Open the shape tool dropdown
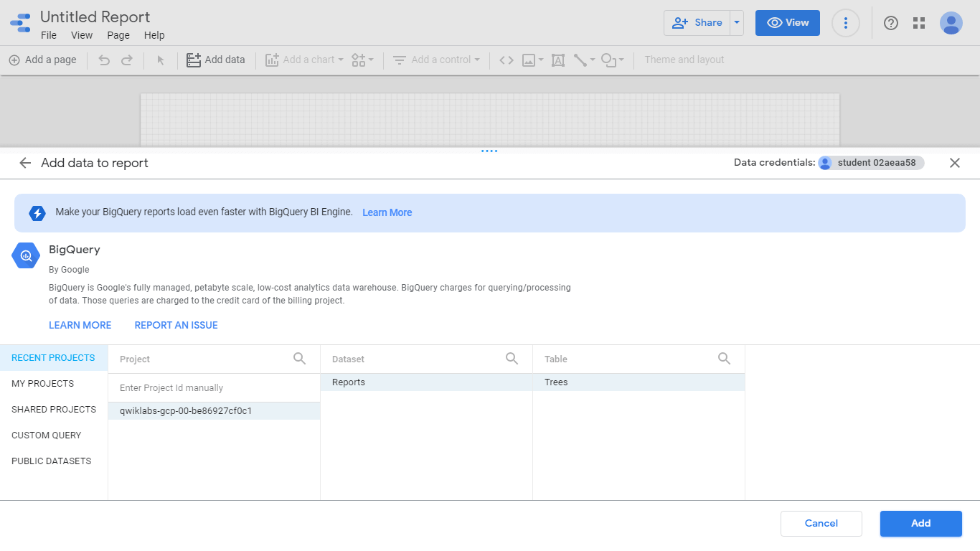This screenshot has height=551, width=980. pos(613,60)
